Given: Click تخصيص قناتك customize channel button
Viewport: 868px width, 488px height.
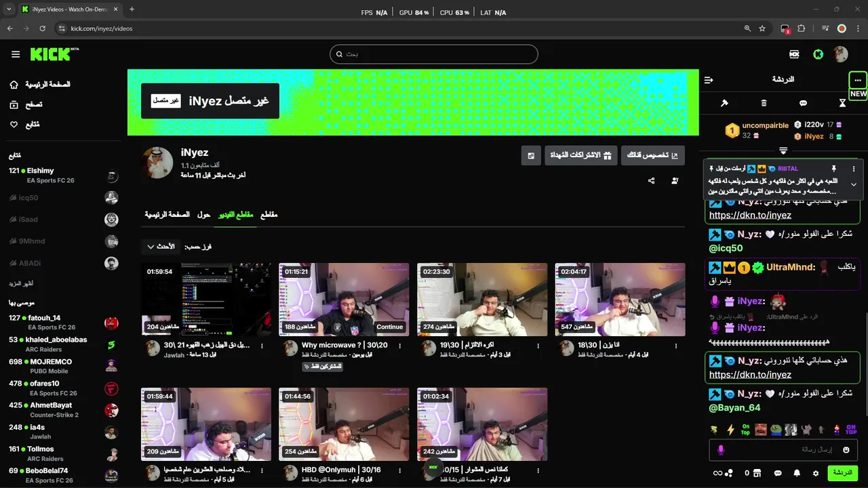Looking at the screenshot, I should click(x=652, y=155).
